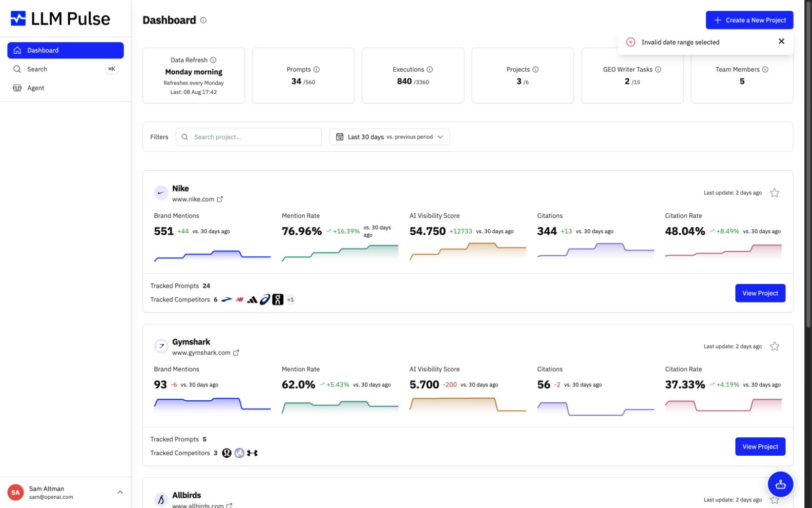Click the Executions 840 count

(404, 81)
